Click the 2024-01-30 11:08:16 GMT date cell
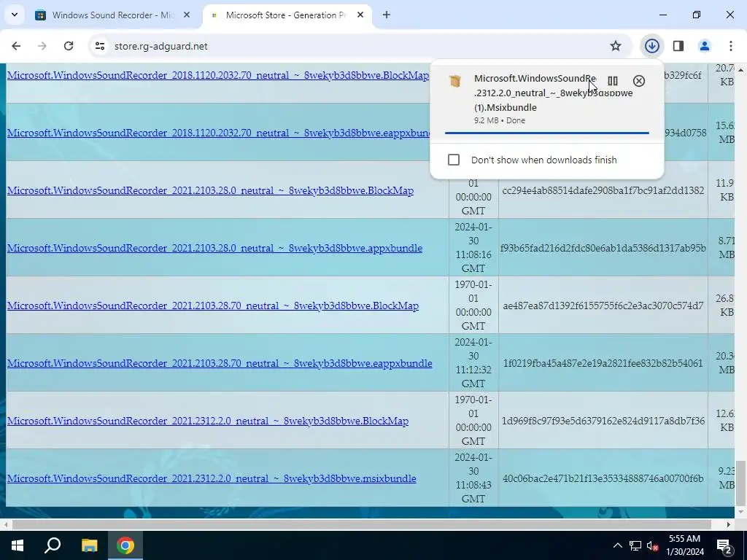This screenshot has width=747, height=560. 473,248
